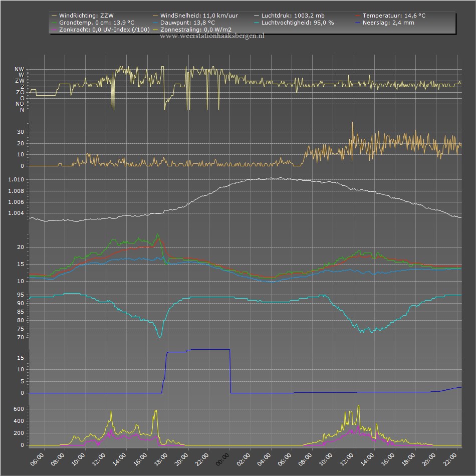Click the 00:00 midnight label on time axis
The height and width of the screenshot is (476, 476).
pos(222,459)
